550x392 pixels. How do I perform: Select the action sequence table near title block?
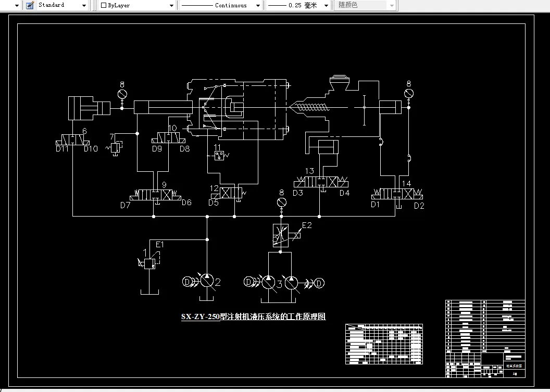point(384,344)
